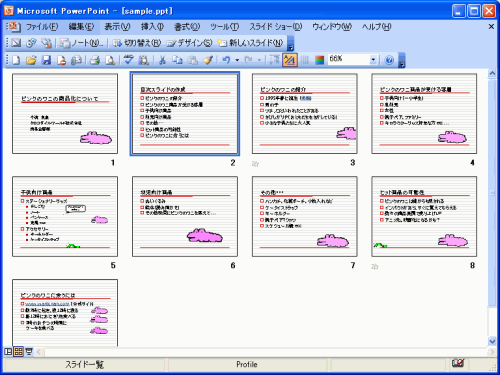The image size is (500, 375).
Task: Switch to Normal view button at bottom-left
Action: point(8,351)
